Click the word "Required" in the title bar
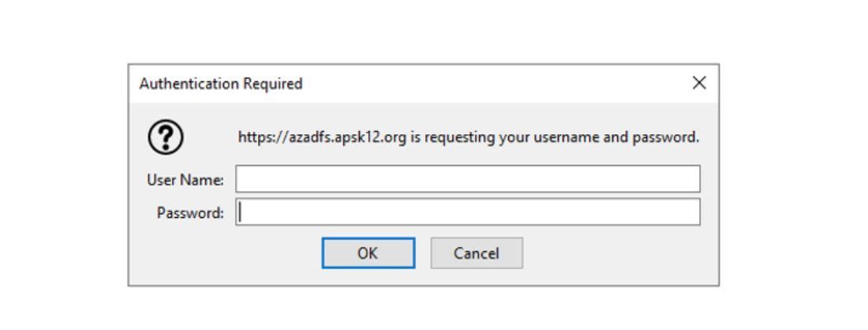 [273, 84]
